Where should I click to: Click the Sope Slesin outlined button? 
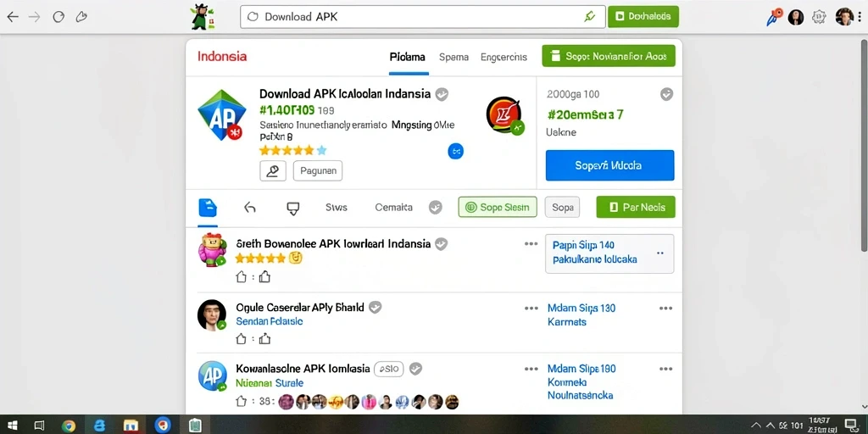[498, 207]
